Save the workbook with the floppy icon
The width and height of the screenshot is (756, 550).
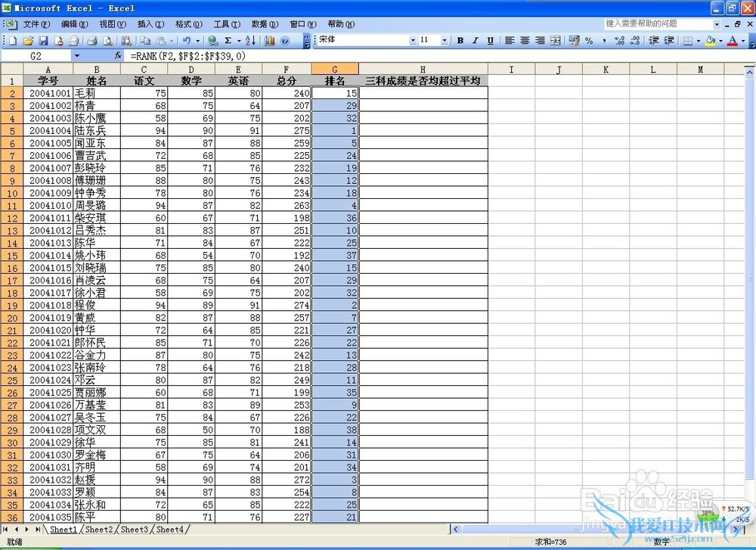43,41
